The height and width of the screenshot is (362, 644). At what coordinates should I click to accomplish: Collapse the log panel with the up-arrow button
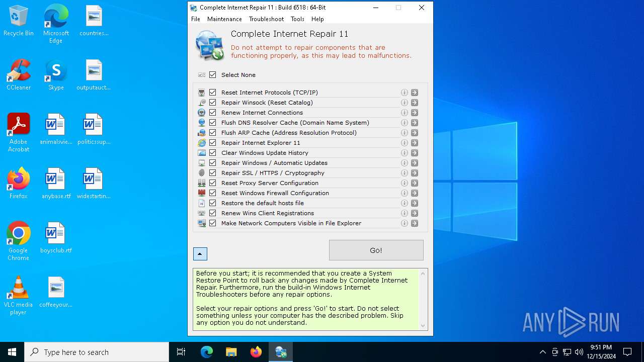click(x=200, y=254)
